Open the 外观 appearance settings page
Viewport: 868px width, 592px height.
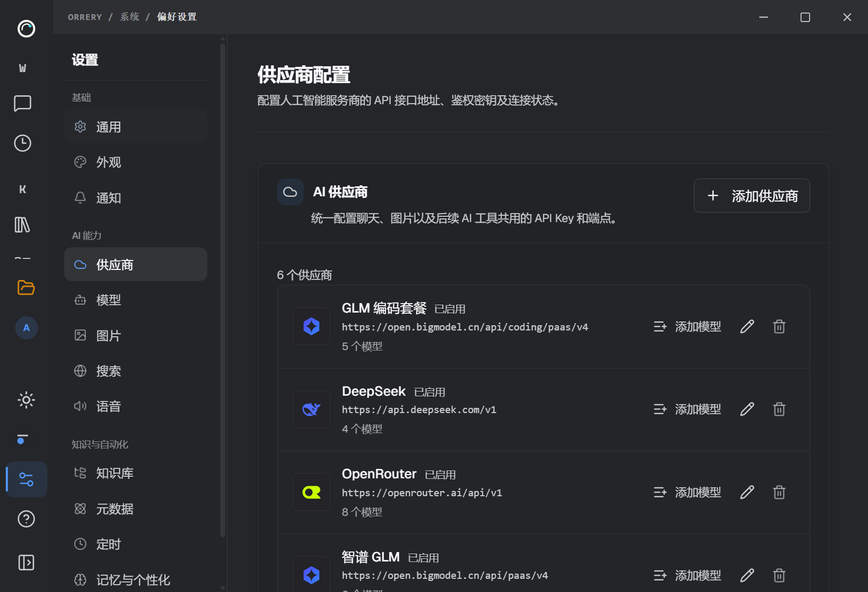(136, 162)
